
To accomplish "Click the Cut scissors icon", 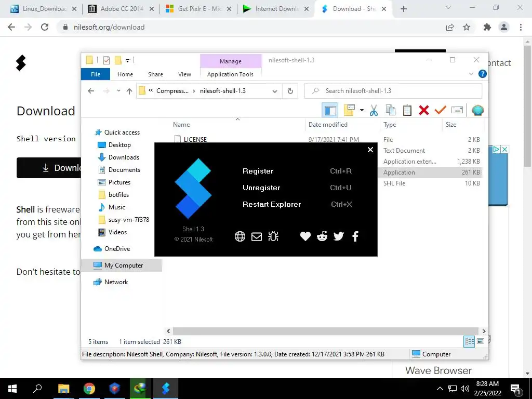I will click(x=374, y=110).
